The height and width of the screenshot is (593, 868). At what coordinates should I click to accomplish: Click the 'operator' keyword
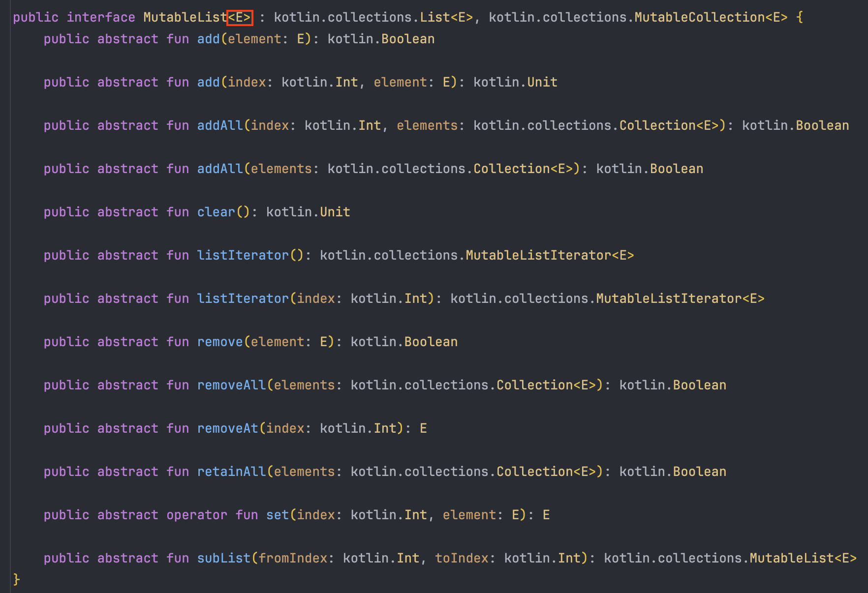tap(197, 515)
